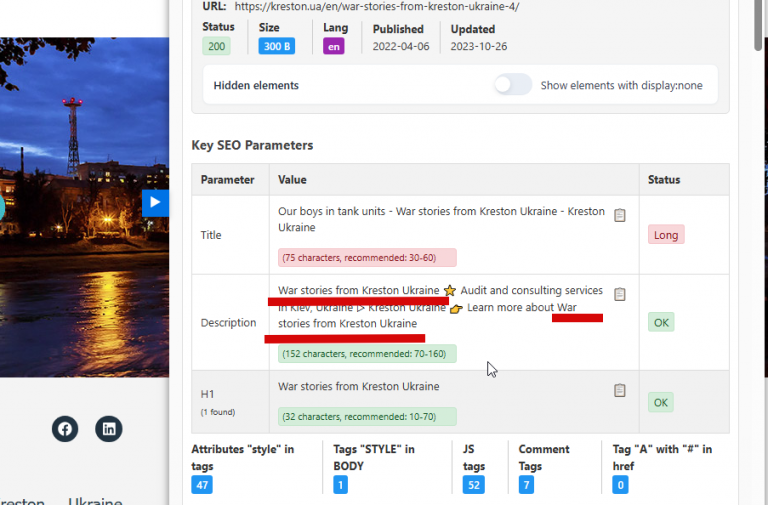
Task: Copy the Title value with clipboard icon
Action: click(620, 215)
